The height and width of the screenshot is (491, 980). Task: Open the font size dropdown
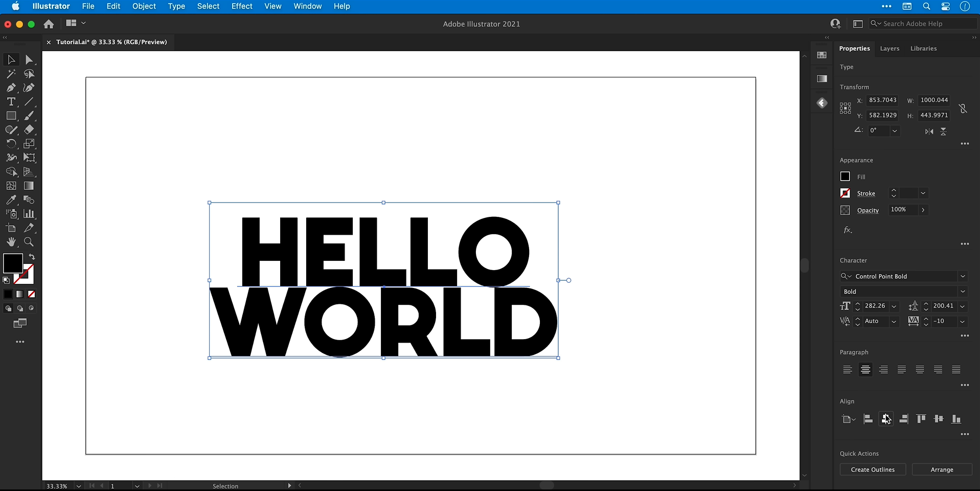[894, 306]
